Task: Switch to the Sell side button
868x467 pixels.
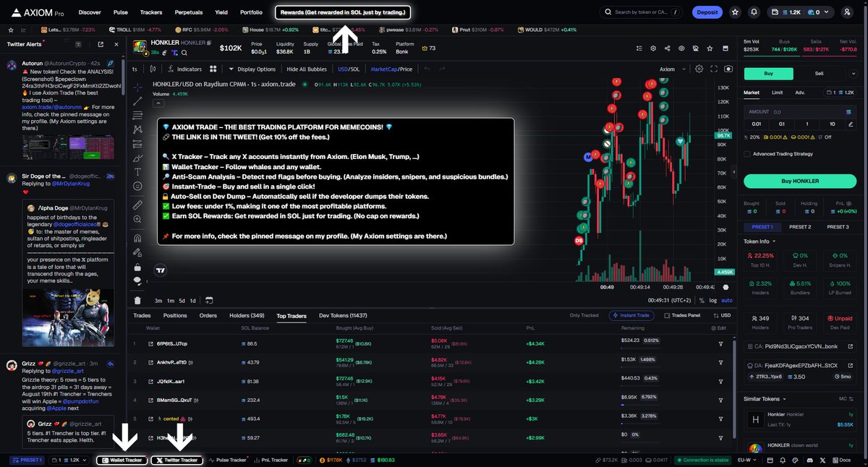Action: (819, 73)
